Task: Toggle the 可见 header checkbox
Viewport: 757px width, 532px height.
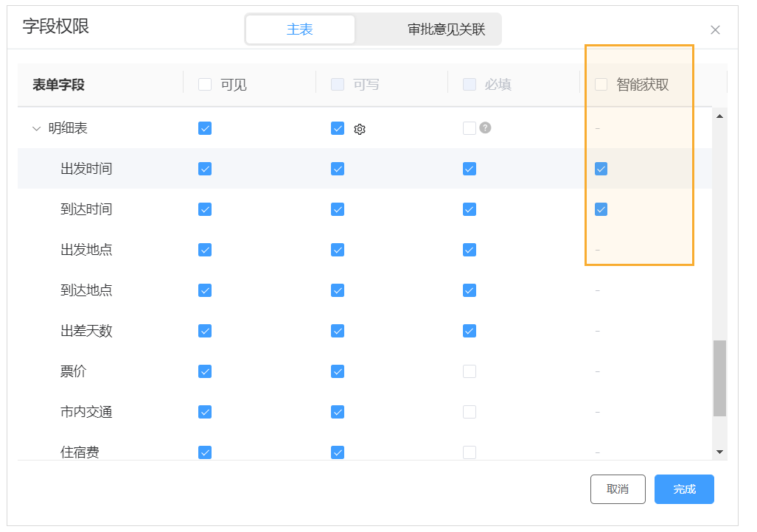Action: pos(205,85)
